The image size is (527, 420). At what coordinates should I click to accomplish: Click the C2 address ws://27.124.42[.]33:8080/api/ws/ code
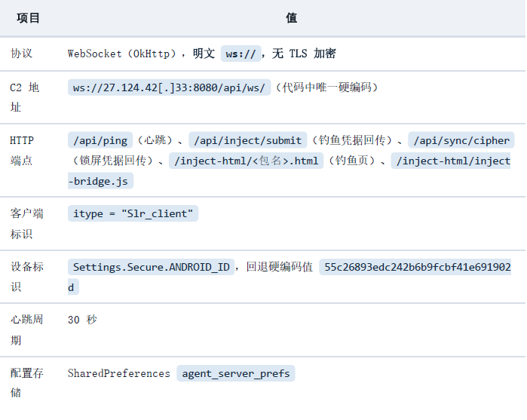169,87
